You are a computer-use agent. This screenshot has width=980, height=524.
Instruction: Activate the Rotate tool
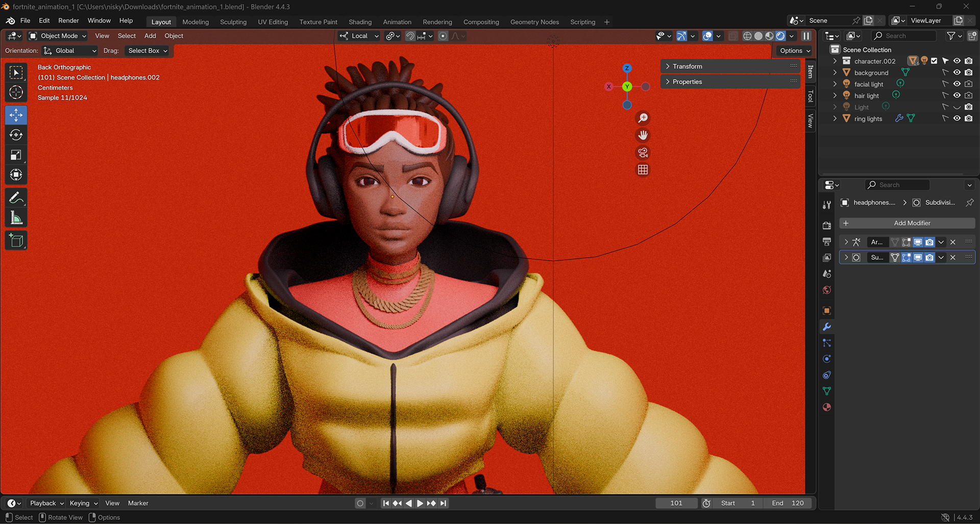tap(16, 135)
